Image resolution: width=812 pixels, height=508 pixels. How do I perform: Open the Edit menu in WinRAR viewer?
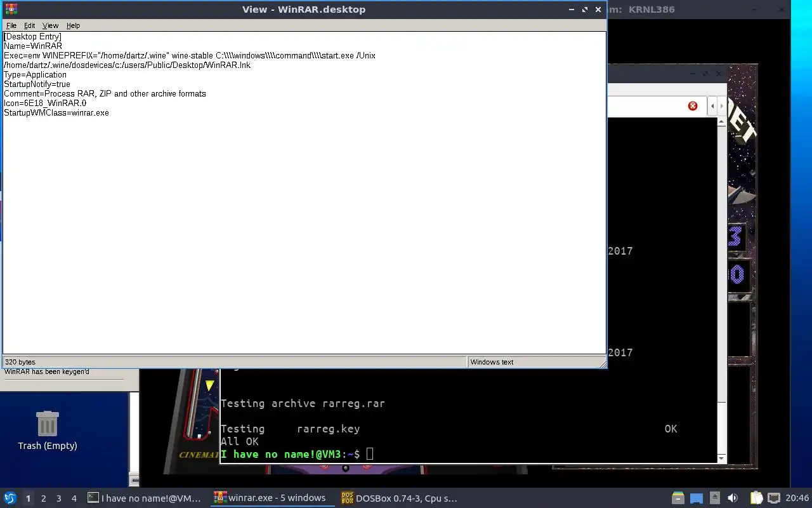[30, 25]
